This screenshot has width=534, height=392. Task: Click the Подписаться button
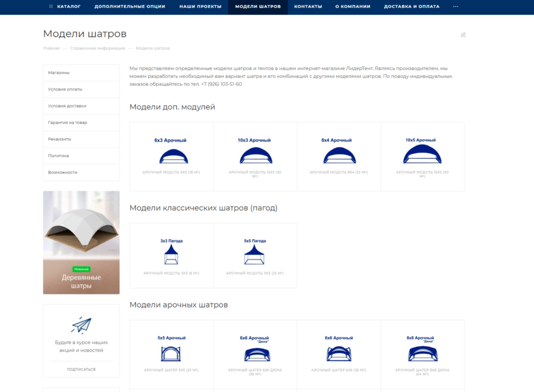point(81,369)
